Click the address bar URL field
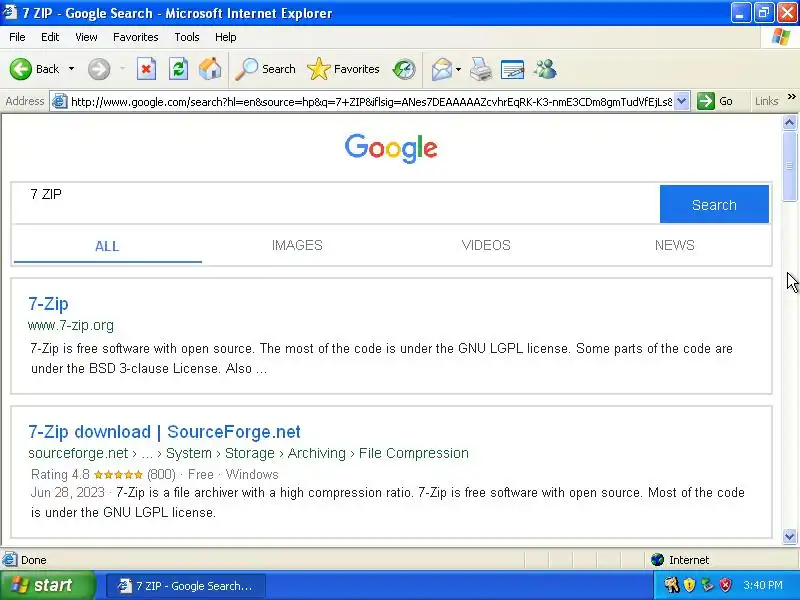 click(x=371, y=102)
